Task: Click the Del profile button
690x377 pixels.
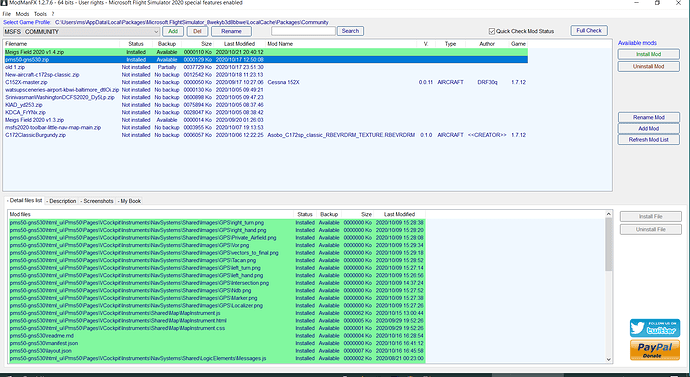Action: coord(197,31)
